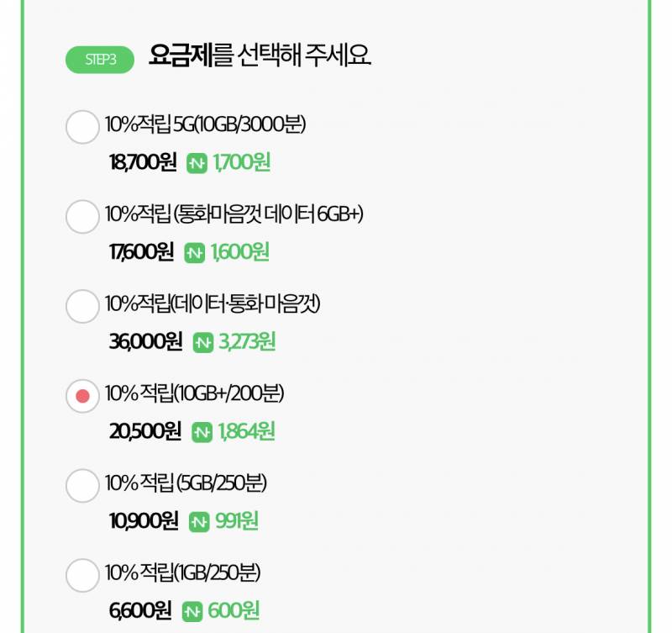Select the 10%적립 5G(10GB/3000분) radio button
Viewport: 672px width, 633px height.
[81, 128]
